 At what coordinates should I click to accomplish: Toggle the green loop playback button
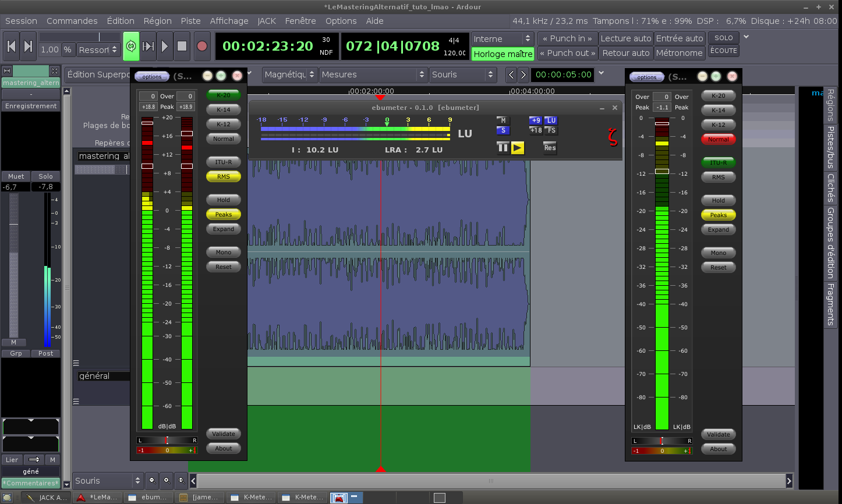131,47
